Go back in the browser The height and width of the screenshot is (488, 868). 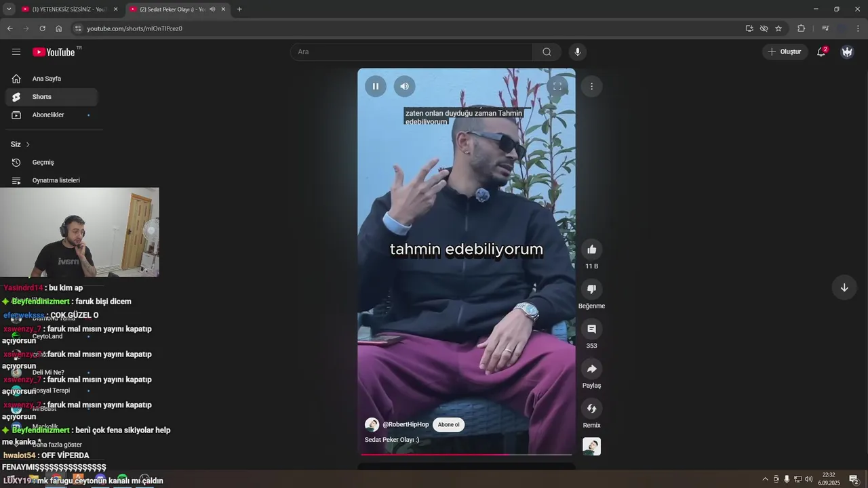click(x=9, y=28)
